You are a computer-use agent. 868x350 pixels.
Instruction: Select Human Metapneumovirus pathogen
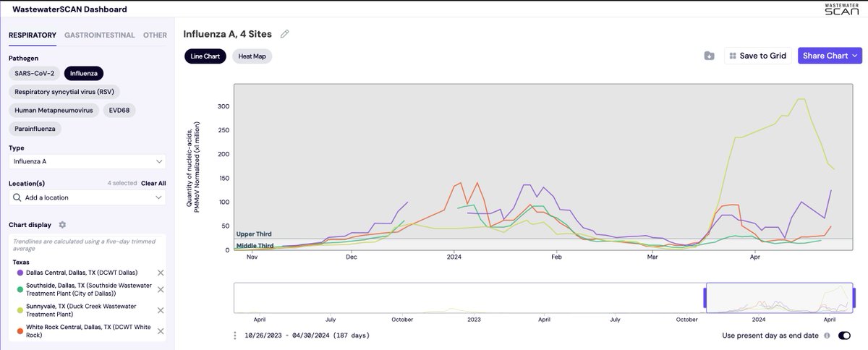(53, 111)
